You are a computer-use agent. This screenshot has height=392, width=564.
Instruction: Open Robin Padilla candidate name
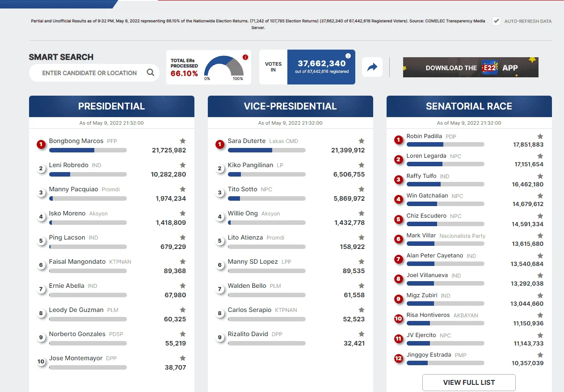(x=424, y=136)
